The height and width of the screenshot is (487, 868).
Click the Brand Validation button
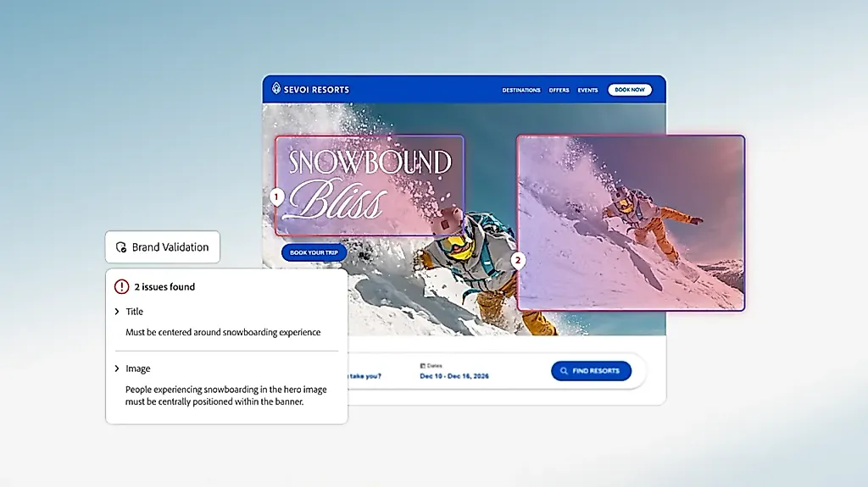(x=163, y=246)
